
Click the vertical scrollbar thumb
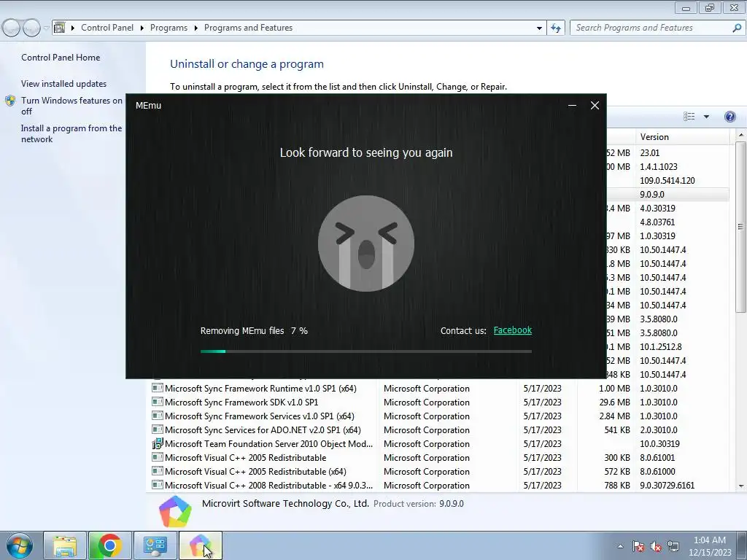741,227
